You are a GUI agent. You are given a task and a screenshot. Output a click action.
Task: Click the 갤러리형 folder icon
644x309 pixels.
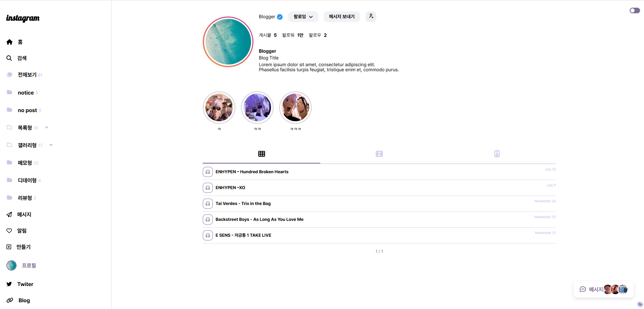(x=9, y=145)
